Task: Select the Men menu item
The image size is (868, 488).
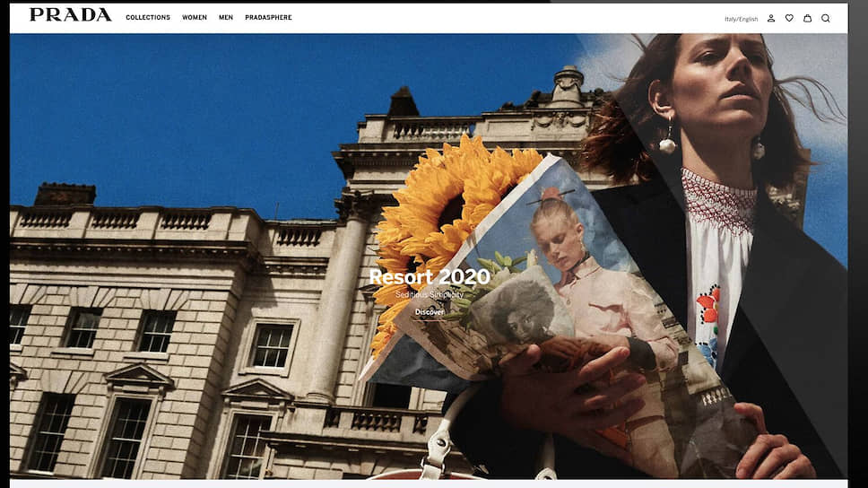Action: pyautogui.click(x=226, y=18)
